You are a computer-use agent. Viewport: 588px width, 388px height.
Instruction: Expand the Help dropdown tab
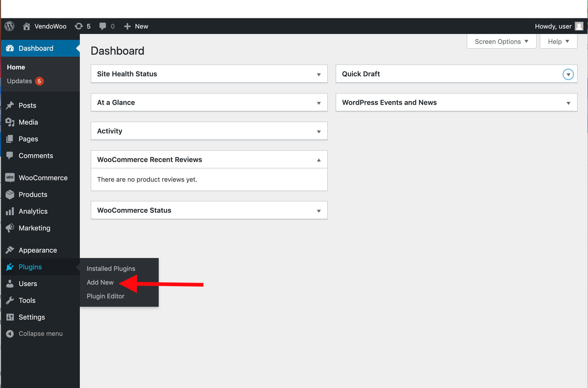(x=558, y=42)
